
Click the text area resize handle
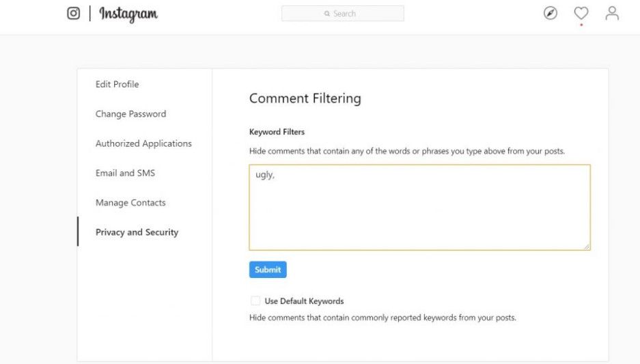[x=586, y=246]
